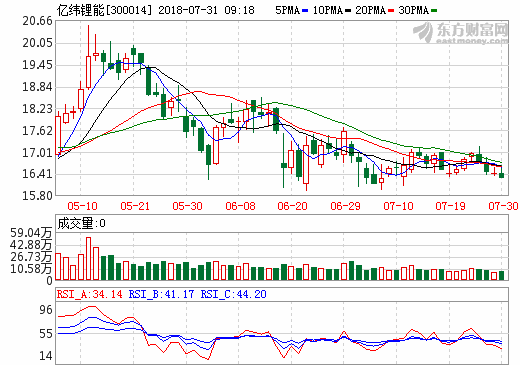Click the 18.23 price axis label
The width and height of the screenshot is (520, 365).
[37, 109]
